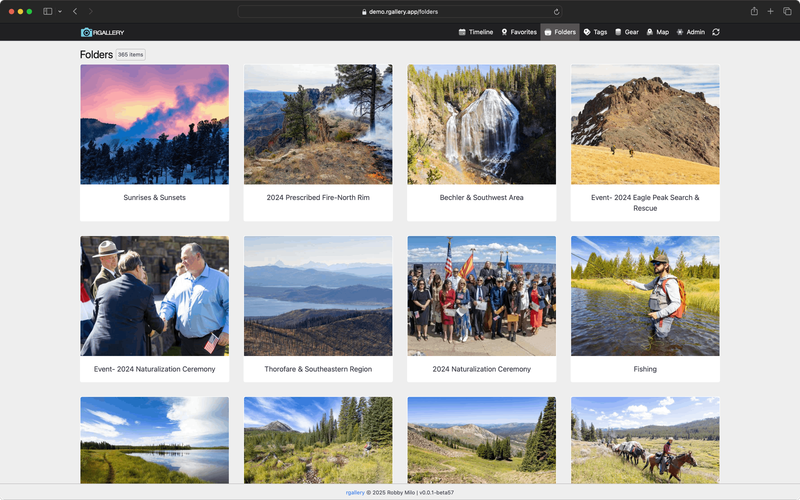Viewport: 800px width, 500px height.
Task: Switch to the Timeline view
Action: (476, 32)
